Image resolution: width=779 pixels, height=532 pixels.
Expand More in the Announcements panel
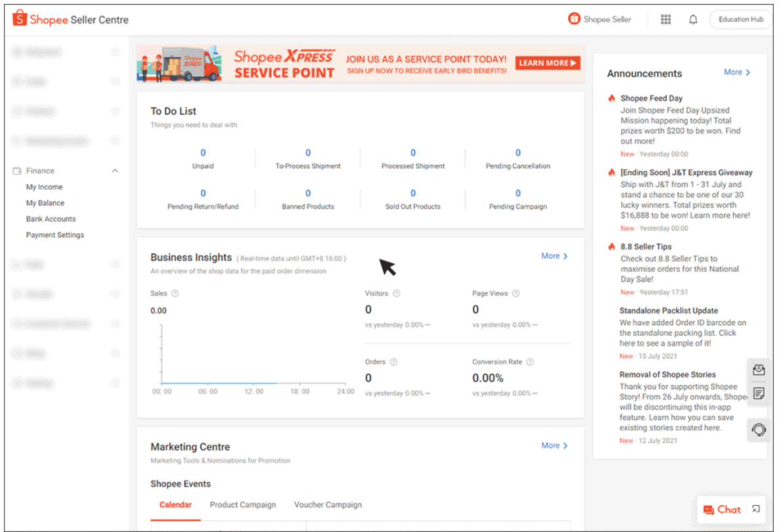tap(736, 72)
